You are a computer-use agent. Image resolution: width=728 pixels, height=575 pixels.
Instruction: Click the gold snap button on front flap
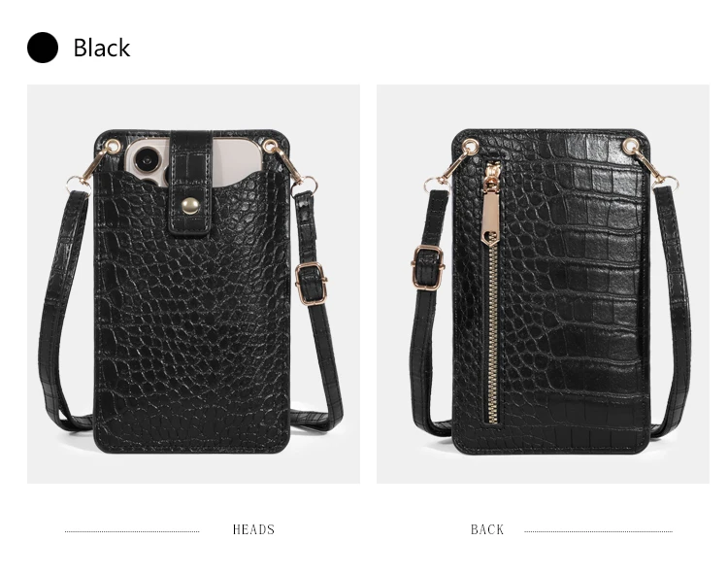pos(190,205)
